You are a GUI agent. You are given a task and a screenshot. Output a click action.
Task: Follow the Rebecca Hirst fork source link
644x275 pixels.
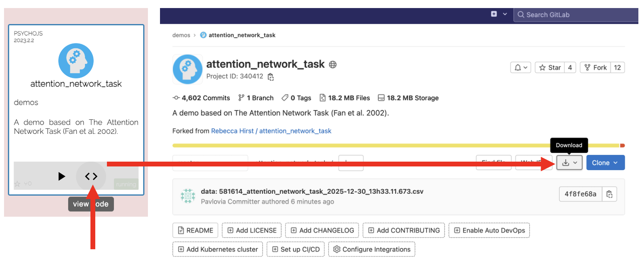(x=232, y=131)
